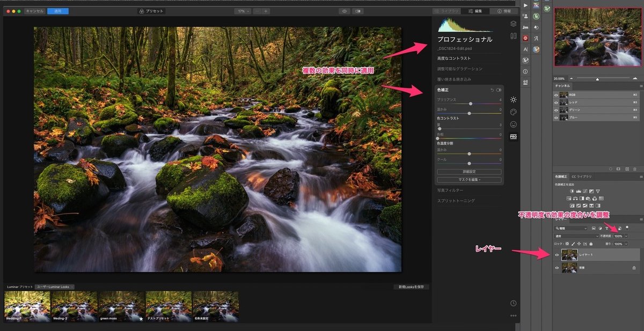Open the blend mode 通常 dropdown
Image resolution: width=644 pixels, height=331 pixels.
click(x=576, y=236)
